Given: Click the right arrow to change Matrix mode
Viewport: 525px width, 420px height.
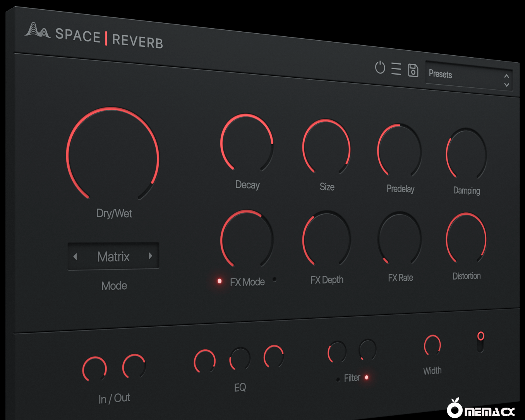Looking at the screenshot, I should click(x=151, y=256).
